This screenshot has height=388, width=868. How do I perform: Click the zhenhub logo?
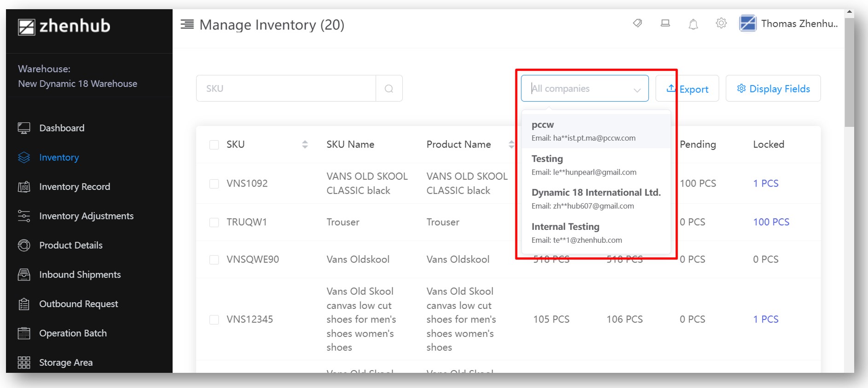(64, 26)
